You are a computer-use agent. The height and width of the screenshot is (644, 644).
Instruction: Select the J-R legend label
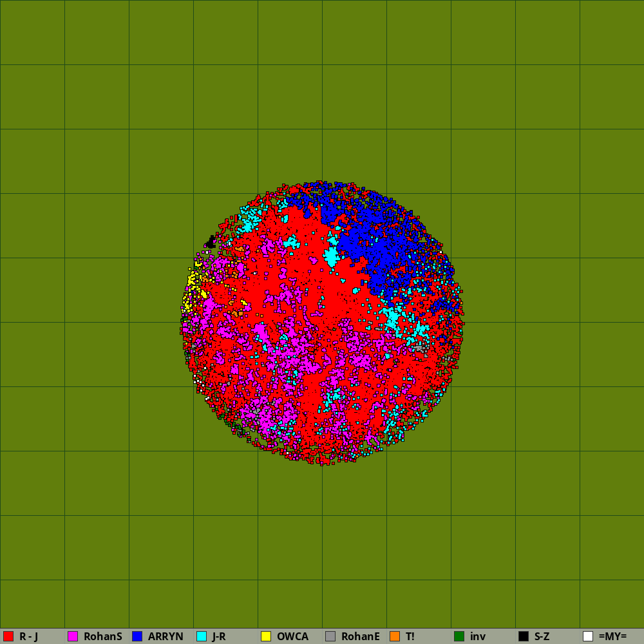click(x=219, y=636)
